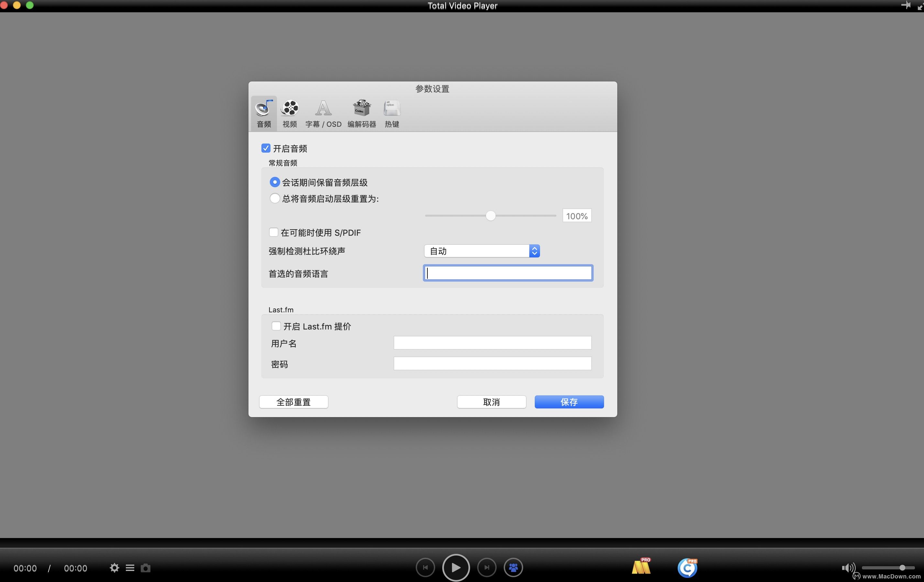Select 会话期间保留音频层级 radio option

pos(274,182)
